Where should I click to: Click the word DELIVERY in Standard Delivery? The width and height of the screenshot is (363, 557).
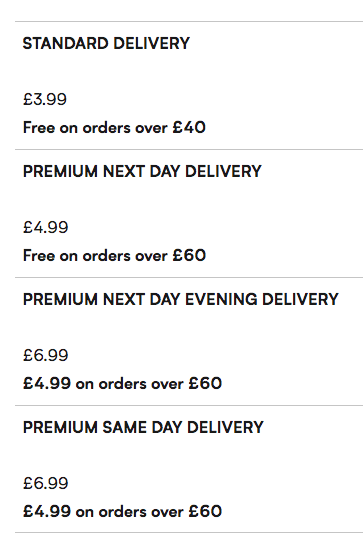(152, 43)
